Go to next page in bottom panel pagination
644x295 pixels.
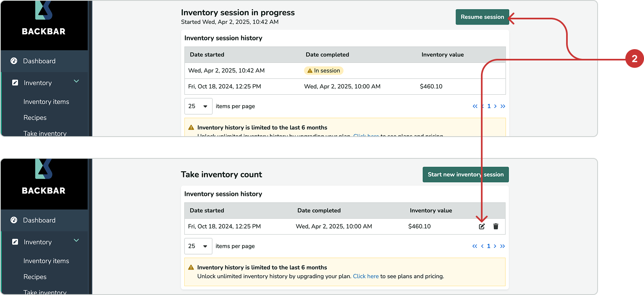click(x=495, y=246)
